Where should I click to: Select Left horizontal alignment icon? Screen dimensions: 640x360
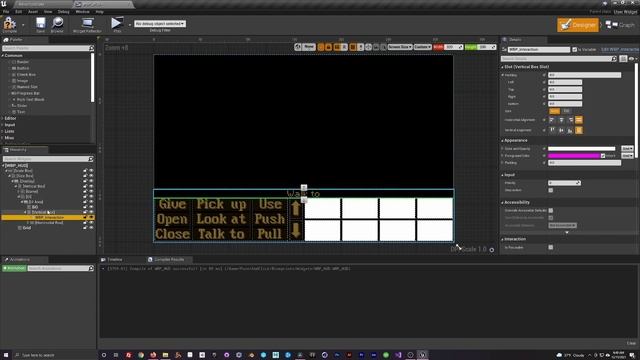click(552, 120)
